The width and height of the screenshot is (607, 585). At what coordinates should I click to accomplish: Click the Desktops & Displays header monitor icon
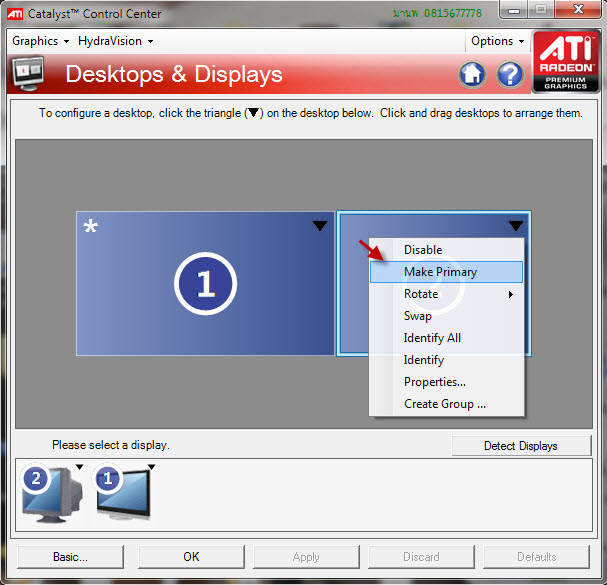(27, 73)
